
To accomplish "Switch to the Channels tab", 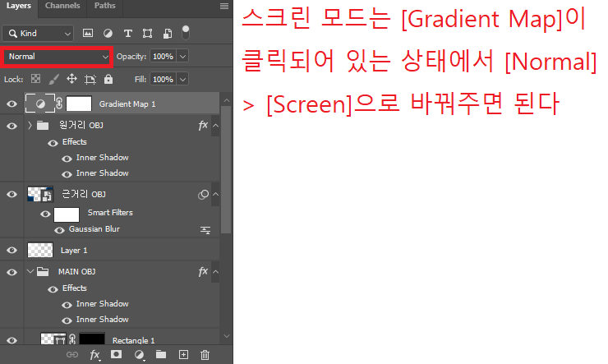I will (62, 6).
